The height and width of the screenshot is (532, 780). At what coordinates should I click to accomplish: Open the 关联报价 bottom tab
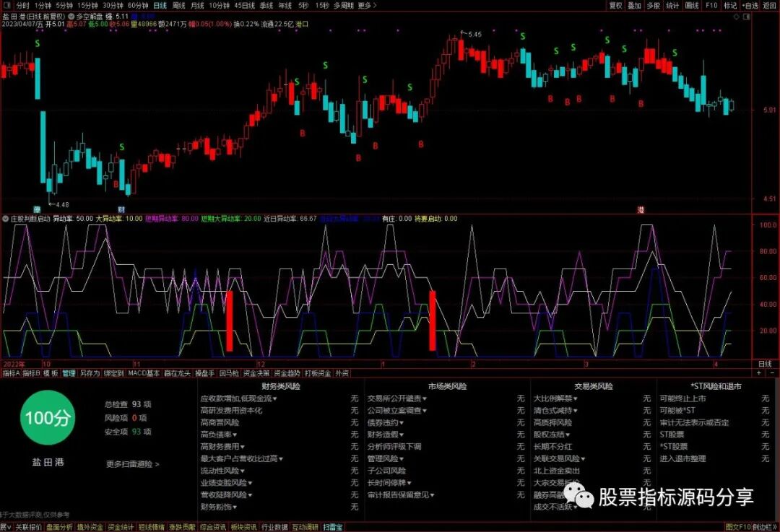[28, 527]
